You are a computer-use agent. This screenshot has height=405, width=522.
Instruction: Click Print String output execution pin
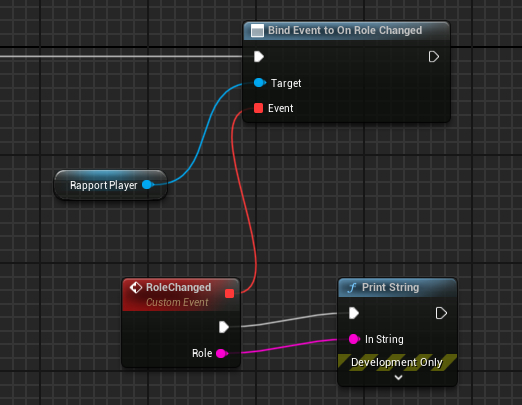[441, 313]
